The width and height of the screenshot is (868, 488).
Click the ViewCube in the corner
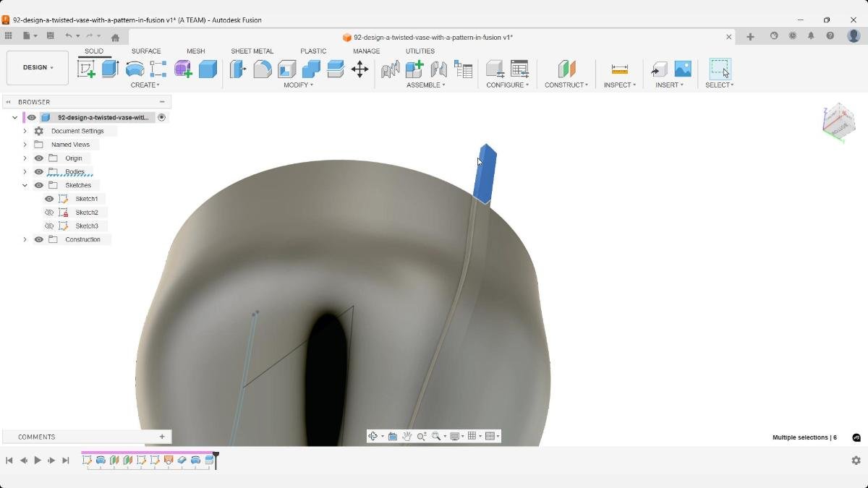coord(838,121)
